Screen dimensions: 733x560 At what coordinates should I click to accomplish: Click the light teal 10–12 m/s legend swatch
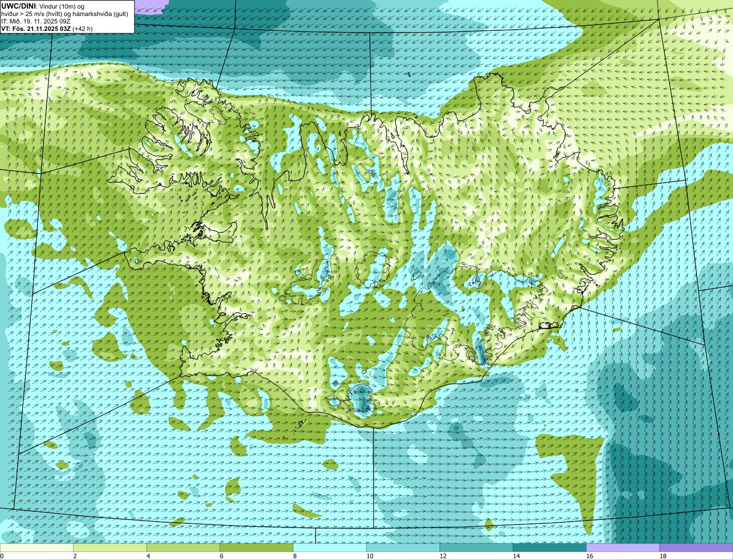click(403, 548)
